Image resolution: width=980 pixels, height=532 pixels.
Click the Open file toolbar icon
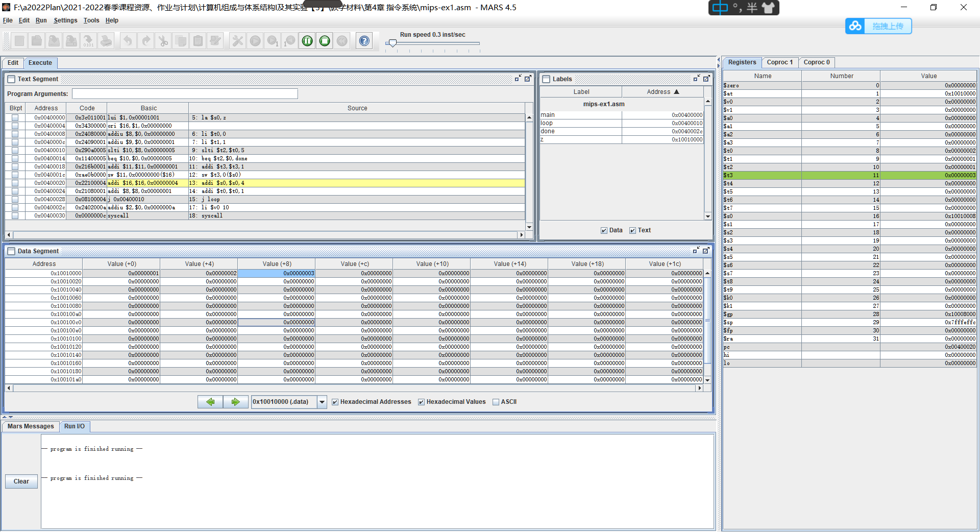click(x=37, y=41)
